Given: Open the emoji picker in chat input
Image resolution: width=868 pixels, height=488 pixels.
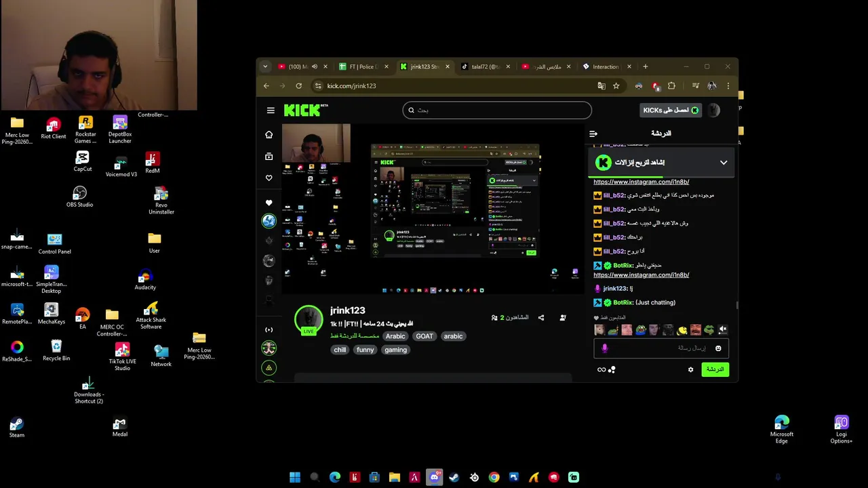Looking at the screenshot, I should [x=719, y=348].
